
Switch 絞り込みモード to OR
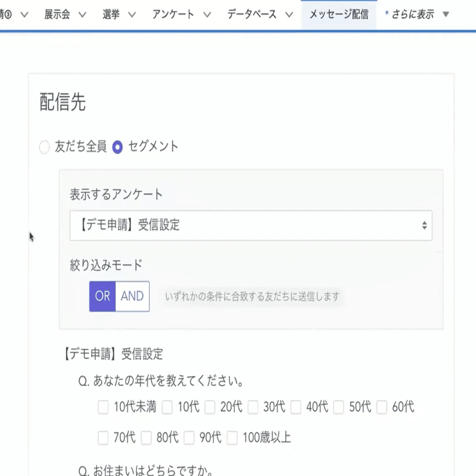(x=103, y=297)
